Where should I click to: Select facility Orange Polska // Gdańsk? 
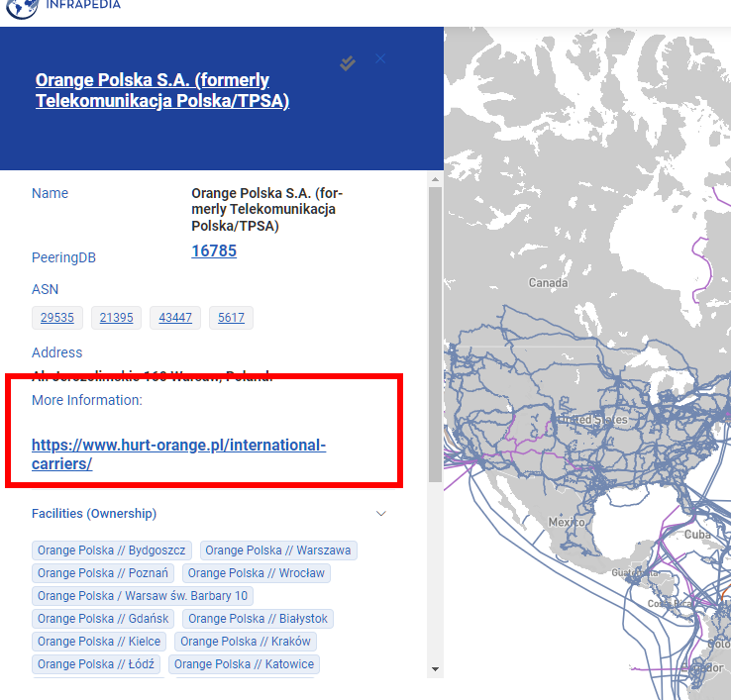[x=103, y=619]
